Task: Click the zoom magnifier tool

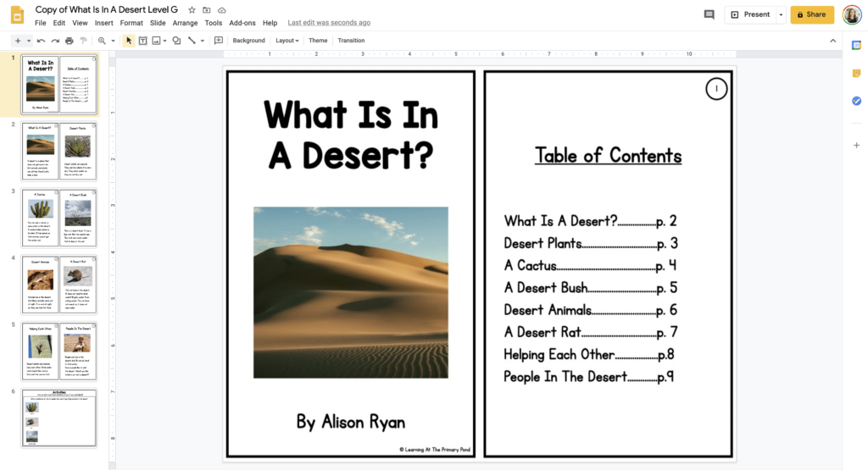Action: [x=102, y=41]
